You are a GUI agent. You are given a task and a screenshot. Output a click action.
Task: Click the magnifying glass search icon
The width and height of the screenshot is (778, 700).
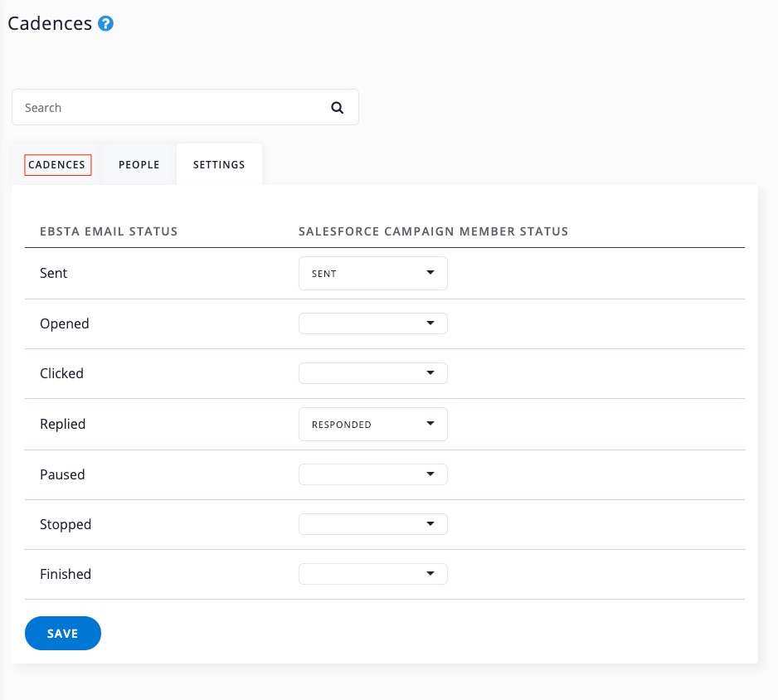tap(337, 108)
